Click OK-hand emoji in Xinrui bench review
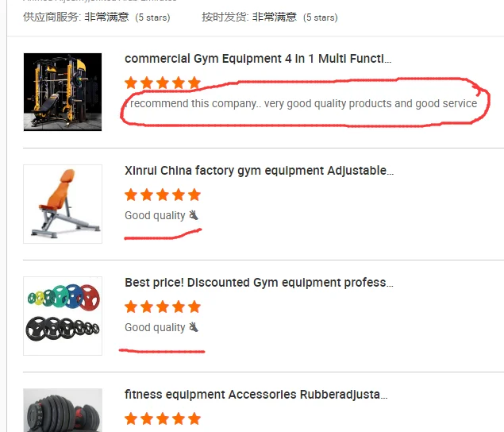 [194, 215]
